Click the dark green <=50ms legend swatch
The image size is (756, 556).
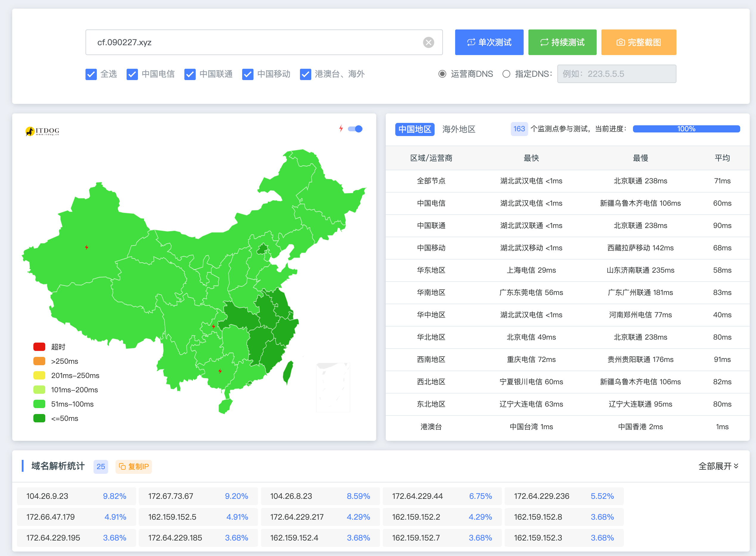pyautogui.click(x=39, y=418)
